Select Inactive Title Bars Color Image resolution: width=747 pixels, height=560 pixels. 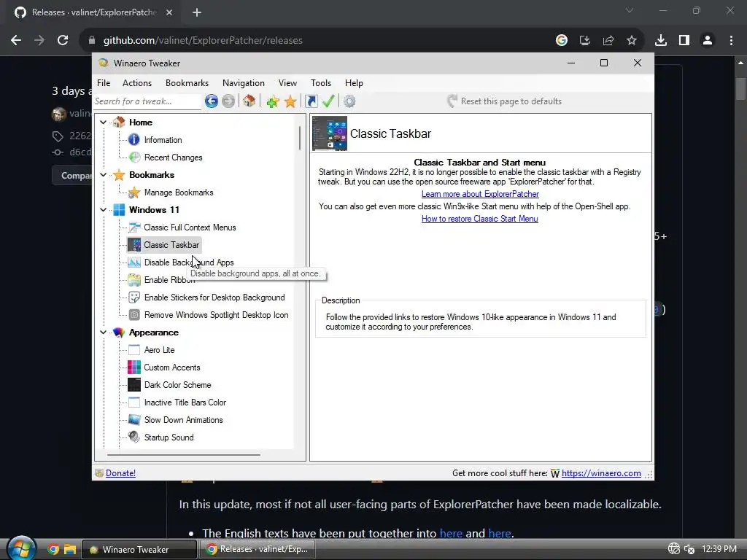185,402
